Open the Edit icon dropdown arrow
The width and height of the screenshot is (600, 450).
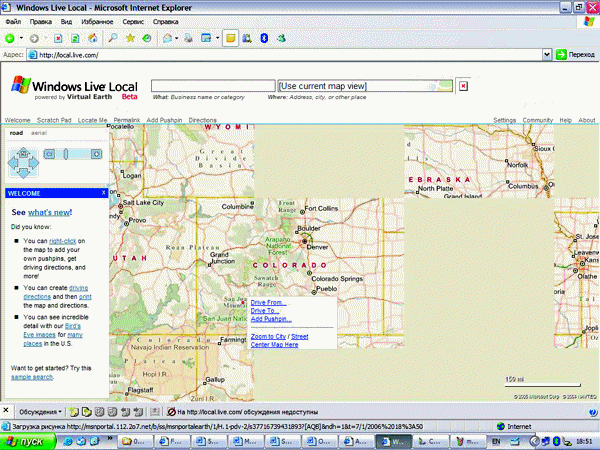(x=217, y=38)
